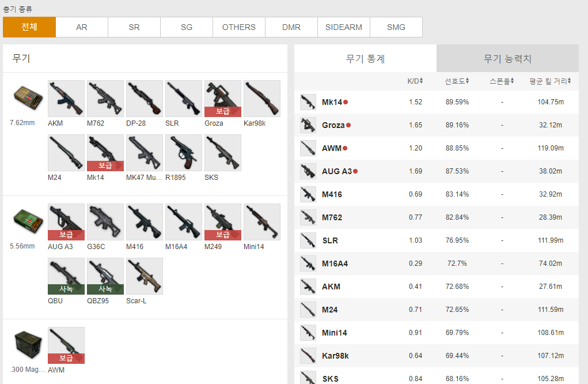This screenshot has width=588, height=384.
Task: Open AUG A3 name link in the stats table
Action: tap(337, 172)
